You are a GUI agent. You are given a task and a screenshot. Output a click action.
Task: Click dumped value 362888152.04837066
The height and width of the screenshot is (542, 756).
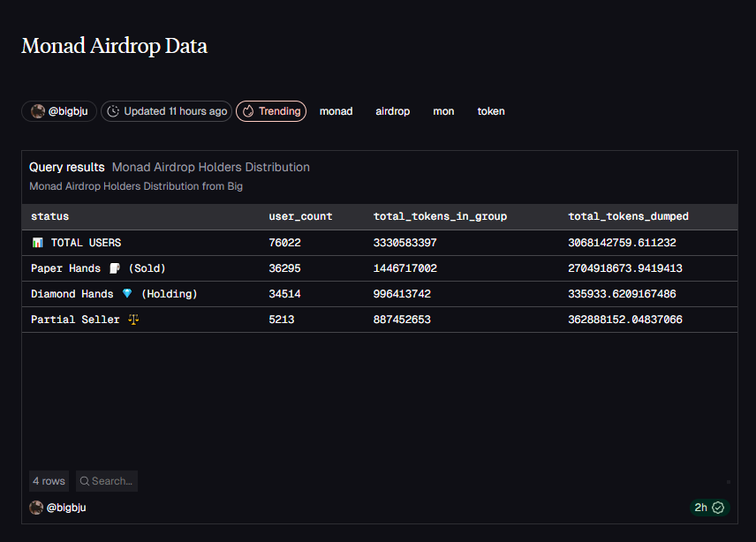(x=625, y=320)
